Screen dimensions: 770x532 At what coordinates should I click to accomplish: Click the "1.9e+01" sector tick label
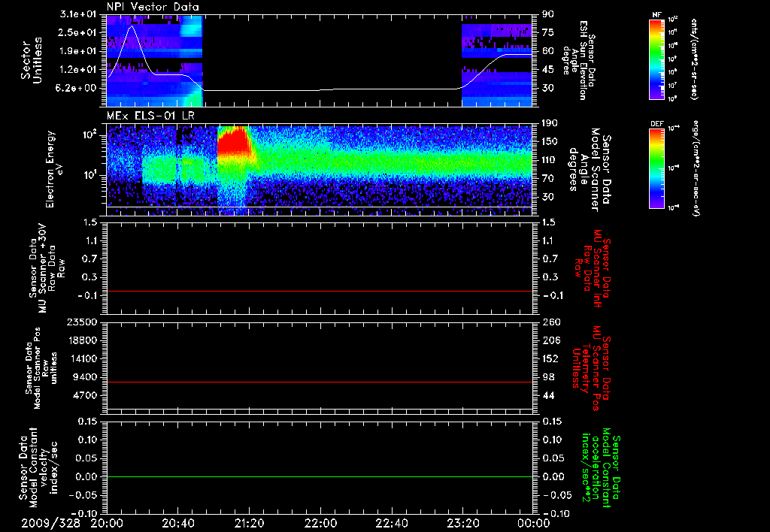click(x=79, y=51)
